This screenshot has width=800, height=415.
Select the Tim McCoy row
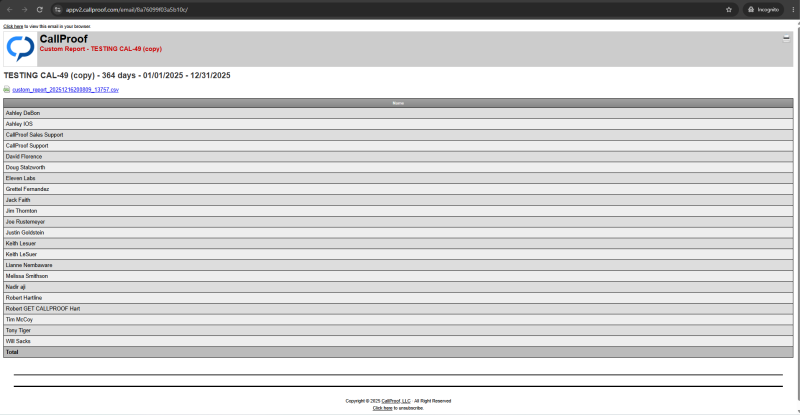pos(398,320)
